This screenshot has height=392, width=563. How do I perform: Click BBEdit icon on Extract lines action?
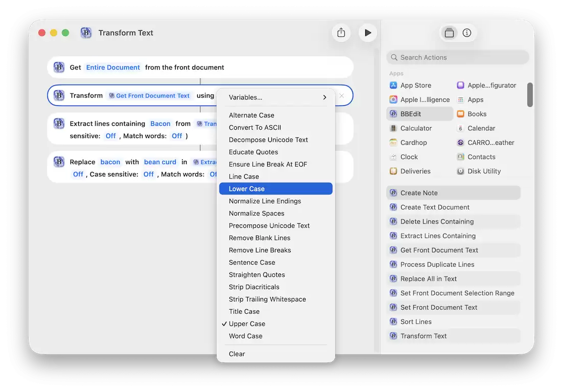tap(59, 123)
